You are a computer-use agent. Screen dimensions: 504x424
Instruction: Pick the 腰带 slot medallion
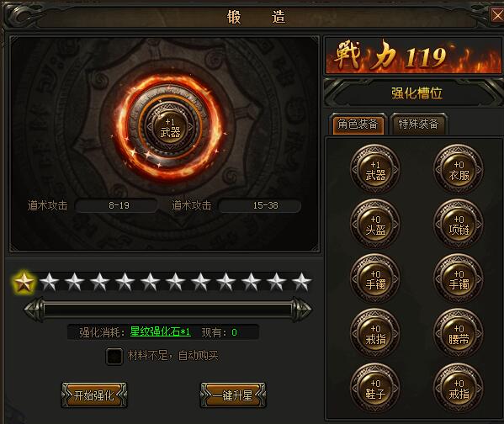pyautogui.click(x=459, y=333)
